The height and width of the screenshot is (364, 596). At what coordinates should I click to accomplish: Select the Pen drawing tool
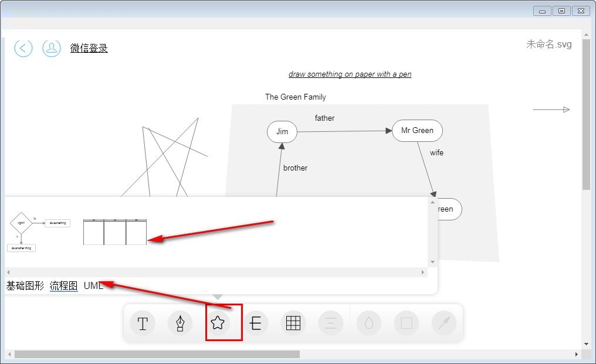180,324
